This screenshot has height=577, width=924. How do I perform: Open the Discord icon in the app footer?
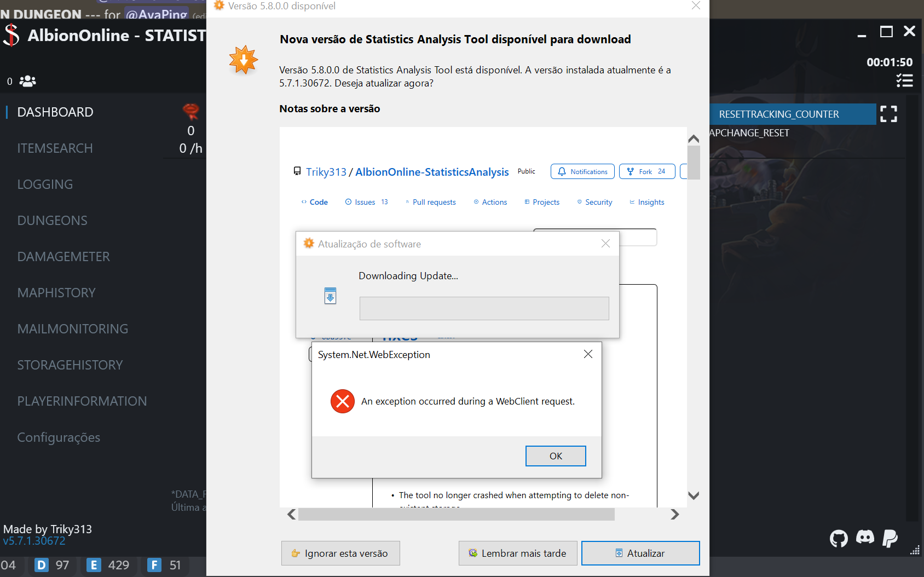tap(865, 537)
